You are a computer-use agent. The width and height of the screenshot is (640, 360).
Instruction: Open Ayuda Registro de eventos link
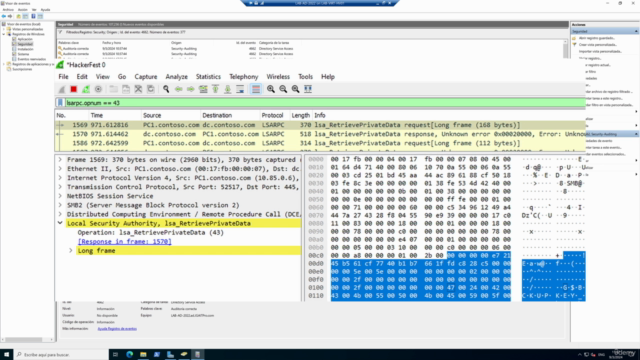(117, 329)
